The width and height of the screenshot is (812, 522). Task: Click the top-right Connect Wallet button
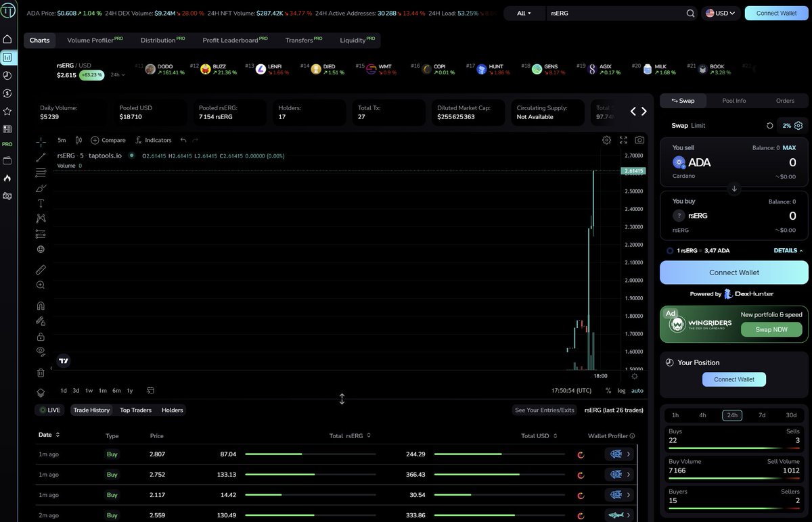click(776, 13)
